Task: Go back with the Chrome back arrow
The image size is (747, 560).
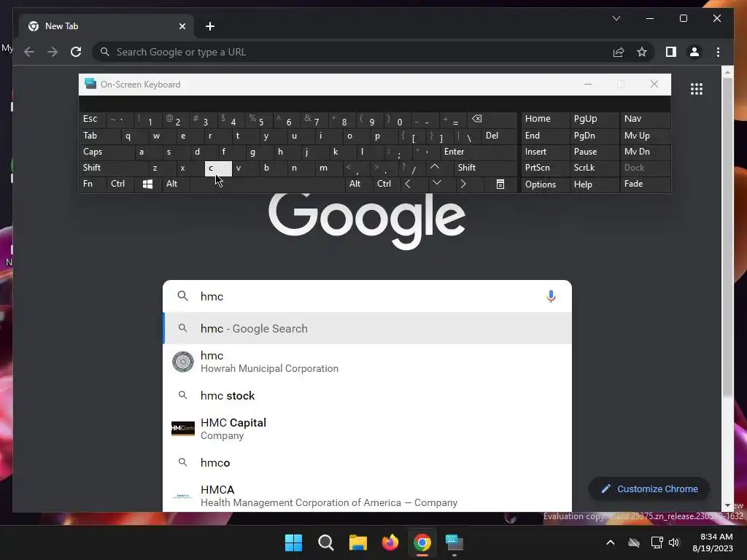Action: (x=29, y=52)
